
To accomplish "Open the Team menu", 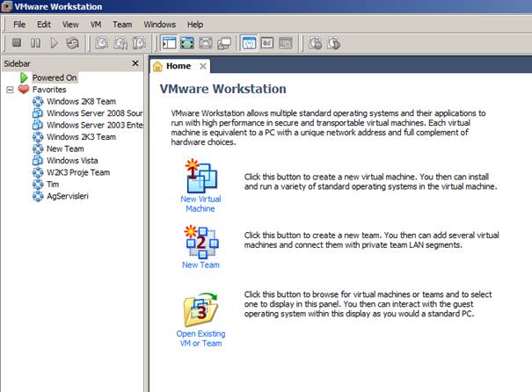I will point(122,25).
